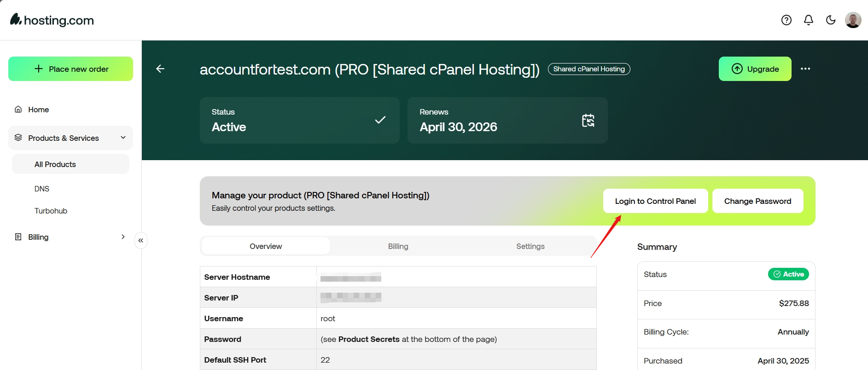Click the price $275.88
Screen dimensions: 868x370
point(794,303)
